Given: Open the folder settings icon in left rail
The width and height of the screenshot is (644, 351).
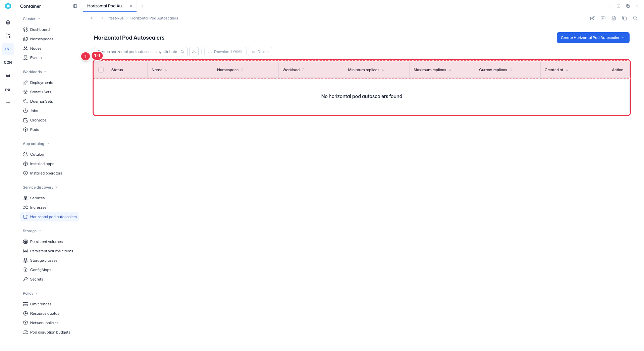Looking at the screenshot, I should [8, 36].
